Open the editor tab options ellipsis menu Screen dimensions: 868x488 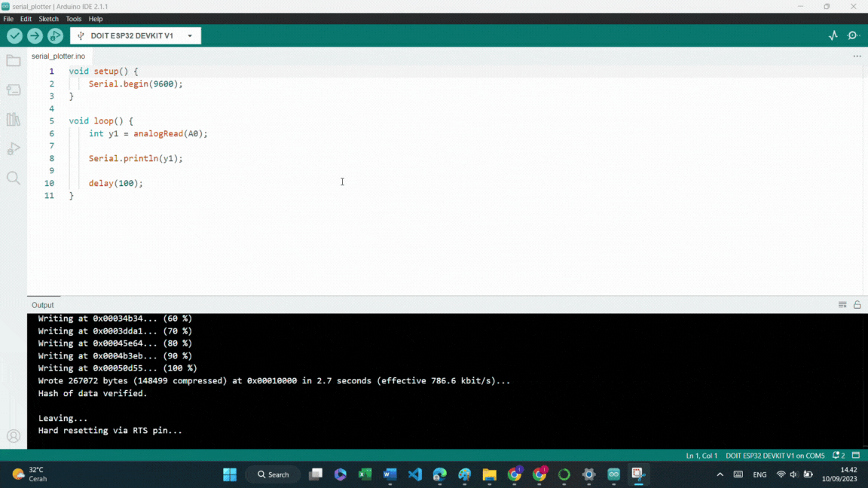click(857, 56)
